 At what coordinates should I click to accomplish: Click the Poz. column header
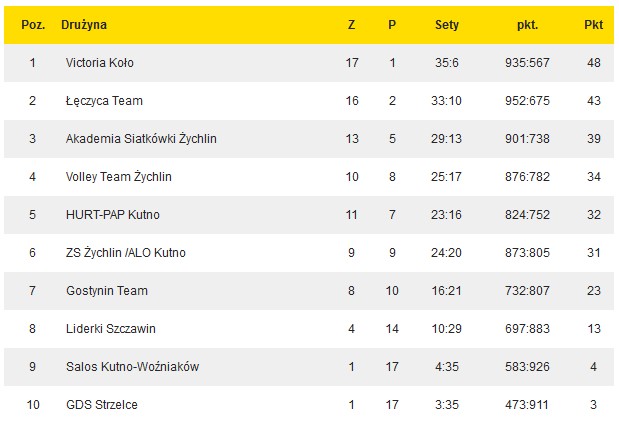pyautogui.click(x=32, y=24)
